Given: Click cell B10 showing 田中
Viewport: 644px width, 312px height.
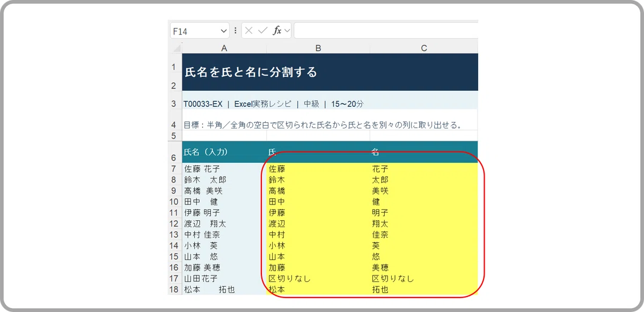Looking at the screenshot, I should pyautogui.click(x=318, y=201).
